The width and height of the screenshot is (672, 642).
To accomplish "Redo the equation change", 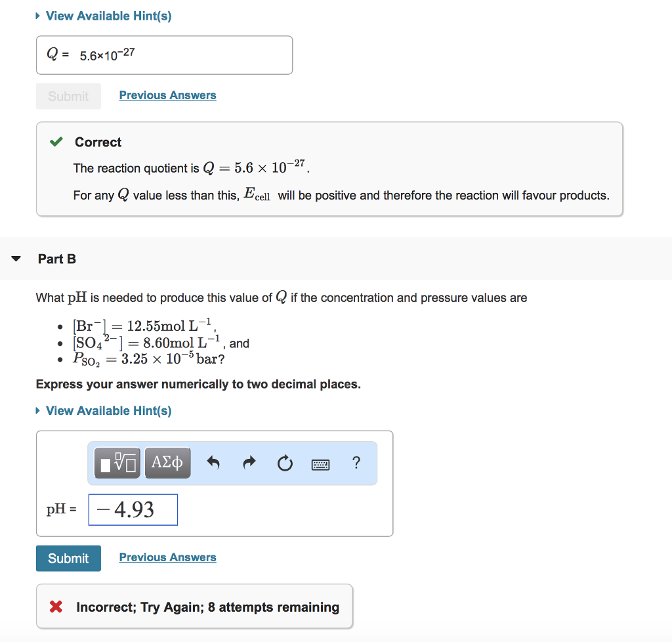I will (249, 463).
